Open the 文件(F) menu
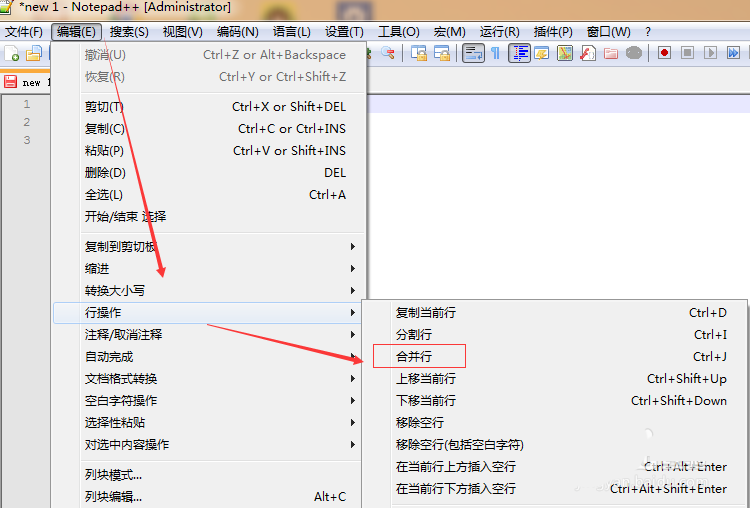 (24, 32)
